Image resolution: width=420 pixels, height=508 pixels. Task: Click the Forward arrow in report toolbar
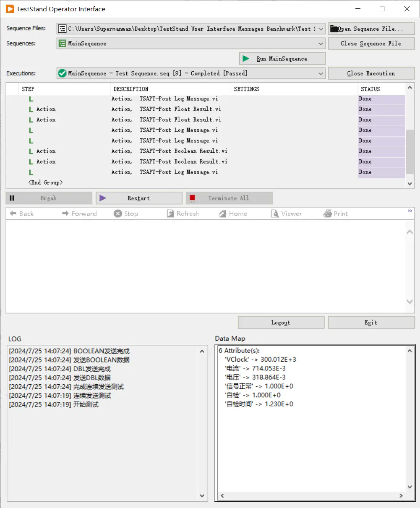click(65, 214)
